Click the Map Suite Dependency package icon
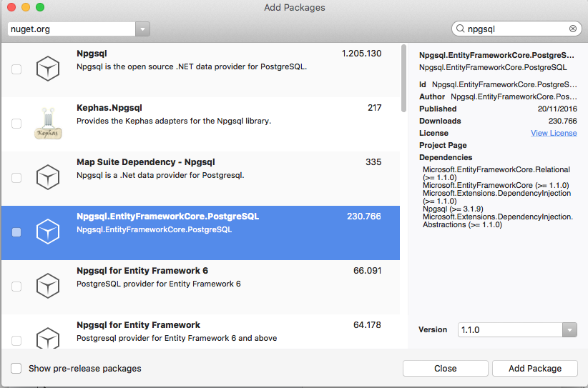The image size is (588, 388). (x=48, y=177)
